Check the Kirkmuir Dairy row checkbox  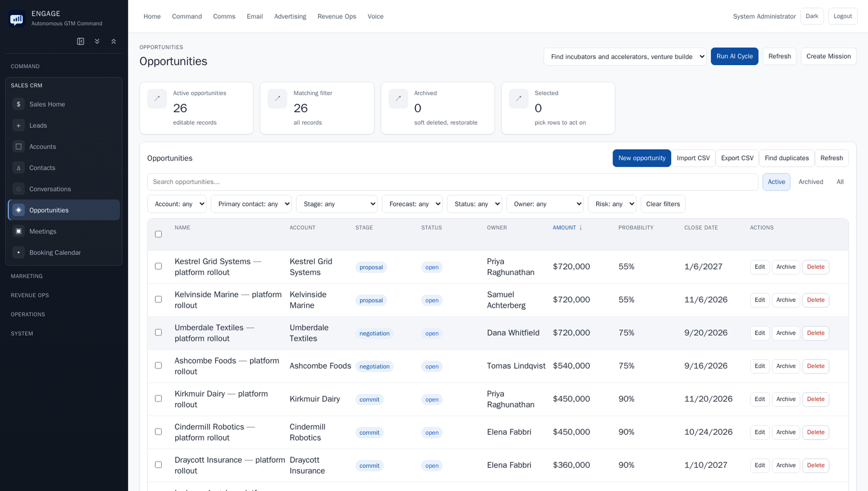158,399
